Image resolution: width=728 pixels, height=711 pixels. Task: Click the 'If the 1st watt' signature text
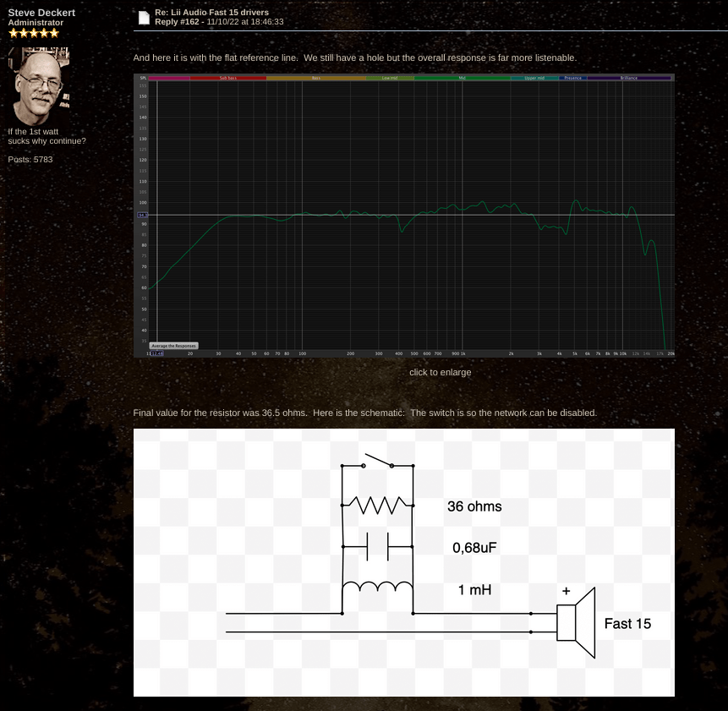pos(33,132)
